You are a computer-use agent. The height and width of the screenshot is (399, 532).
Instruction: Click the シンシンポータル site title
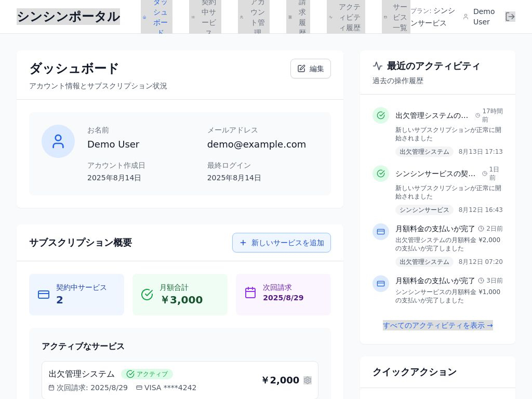(68, 17)
